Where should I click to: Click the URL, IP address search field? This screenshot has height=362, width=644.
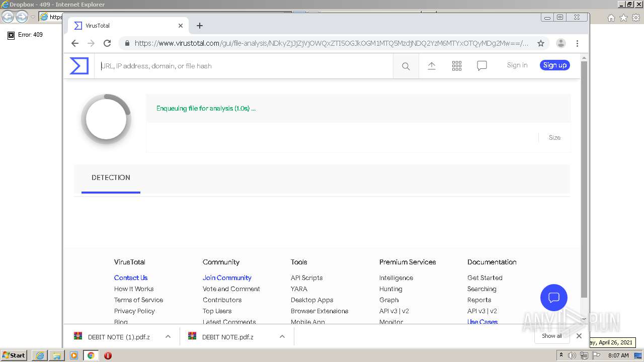coord(244,66)
